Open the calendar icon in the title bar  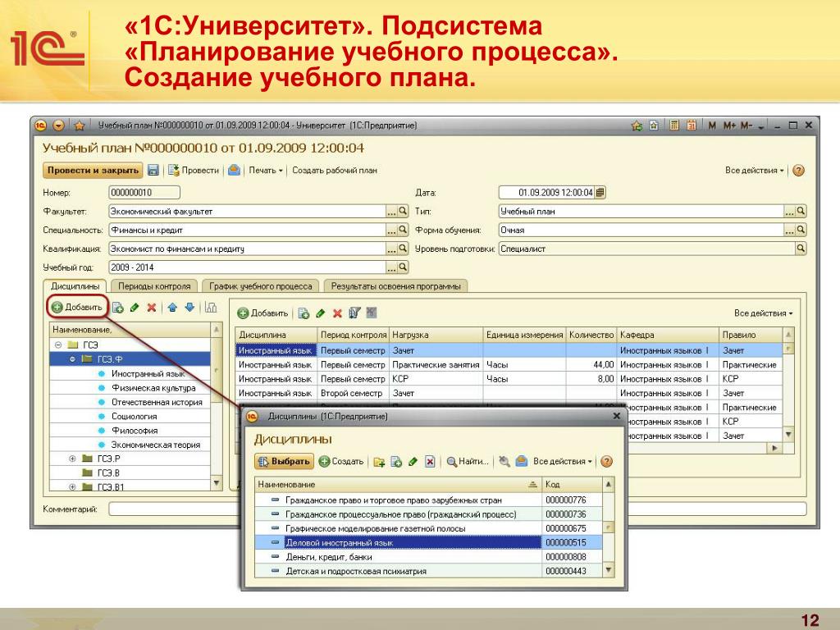click(692, 126)
